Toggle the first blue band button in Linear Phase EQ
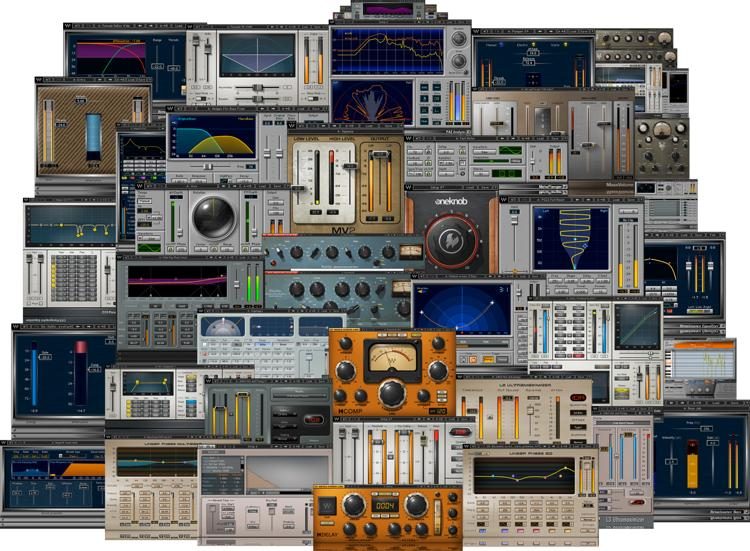Image resolution: width=750 pixels, height=551 pixels. pos(481,531)
